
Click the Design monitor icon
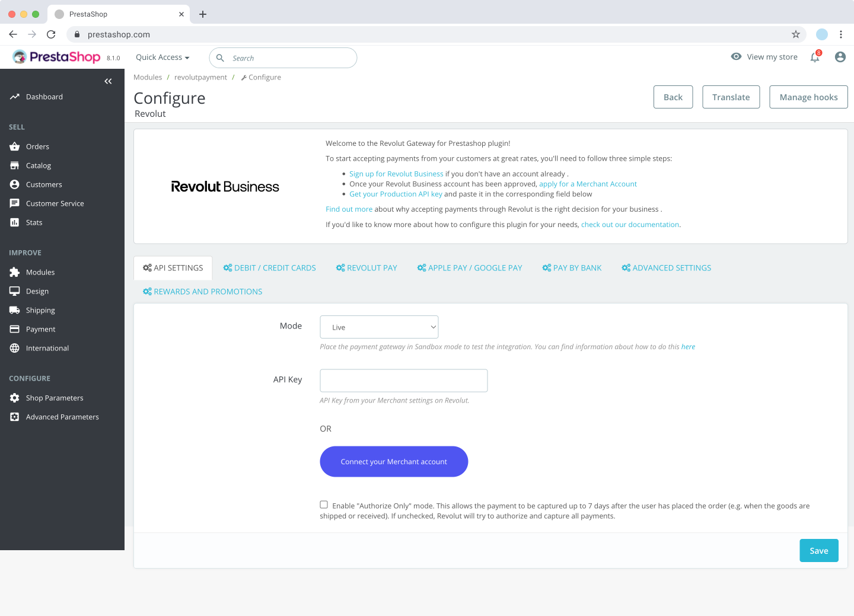pyautogui.click(x=15, y=291)
